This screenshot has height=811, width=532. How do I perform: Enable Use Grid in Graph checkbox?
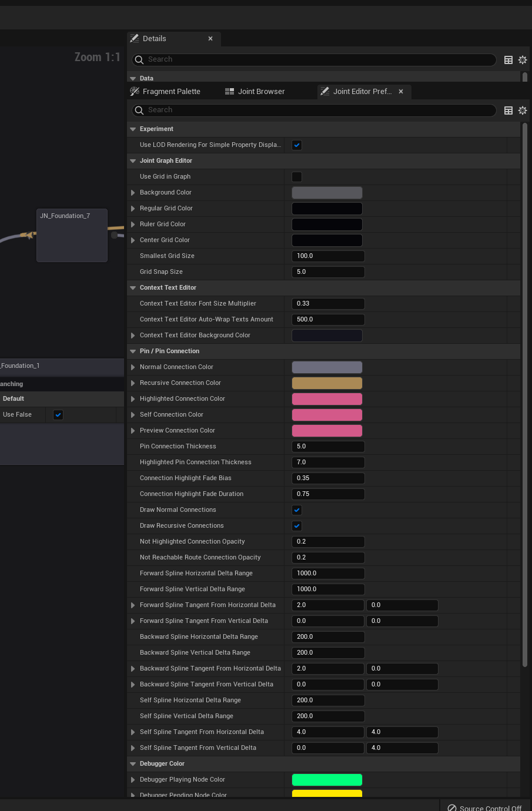pos(297,177)
